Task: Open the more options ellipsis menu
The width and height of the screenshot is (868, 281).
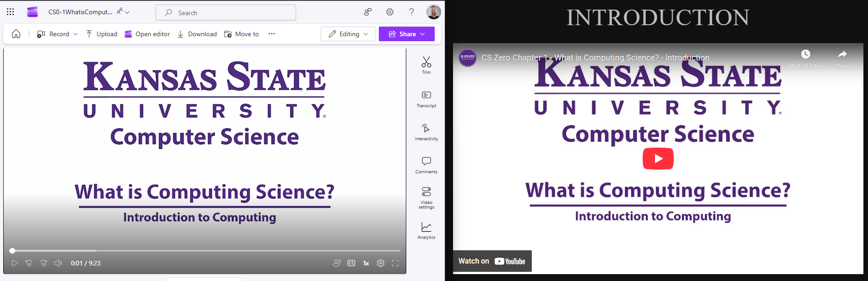Action: pos(272,34)
